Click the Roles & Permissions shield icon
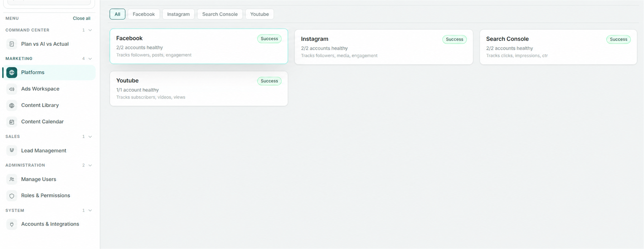 pos(12,196)
